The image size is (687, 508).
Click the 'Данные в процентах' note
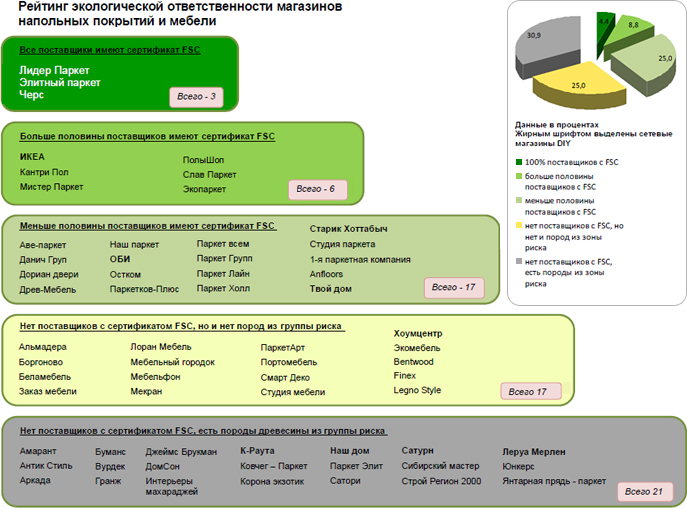tap(557, 124)
